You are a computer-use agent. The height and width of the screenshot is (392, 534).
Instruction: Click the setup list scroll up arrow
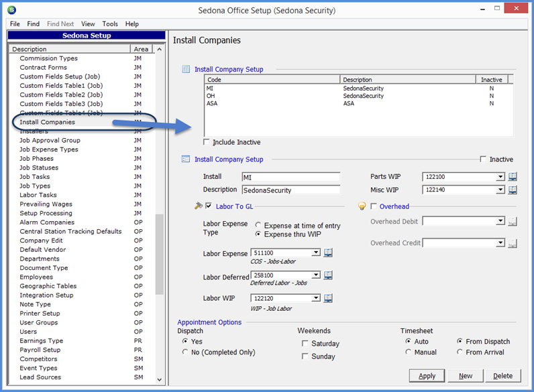click(x=160, y=50)
